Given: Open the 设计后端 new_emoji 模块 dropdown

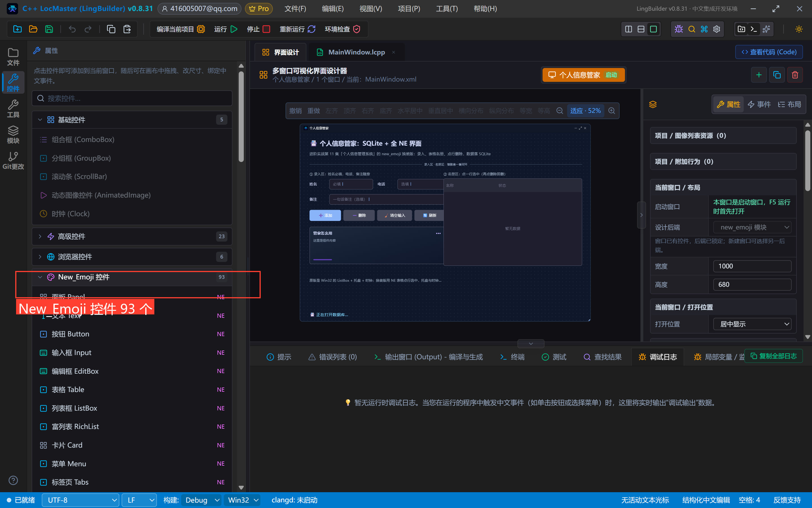Looking at the screenshot, I should coord(752,227).
